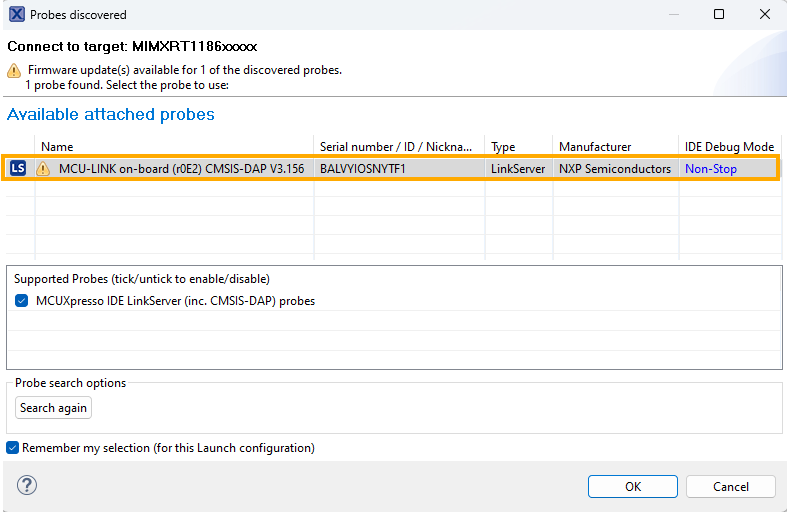Viewport: 787px width, 512px height.
Task: Click the NXP Semiconductors manufacturer cell
Action: (x=614, y=169)
